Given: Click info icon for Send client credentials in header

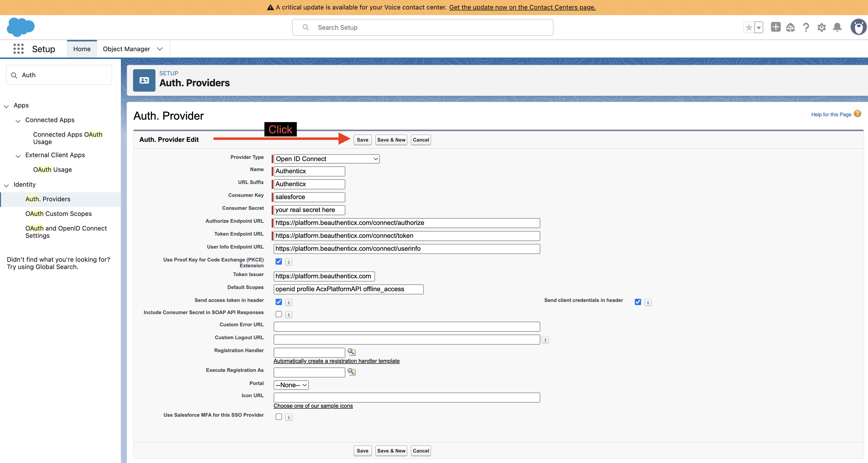Looking at the screenshot, I should pyautogui.click(x=648, y=302).
